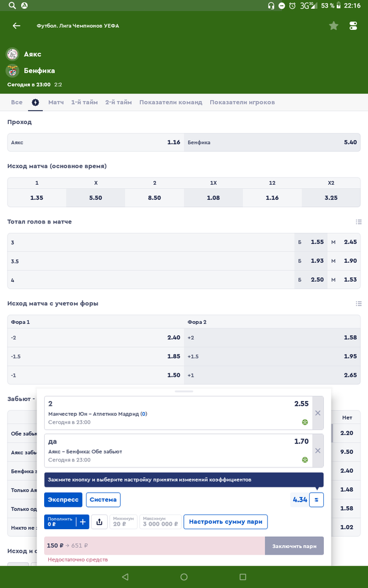Remove Аякс – Бенфика Обе забьют bet
This screenshot has width=368, height=588.
[x=318, y=450]
